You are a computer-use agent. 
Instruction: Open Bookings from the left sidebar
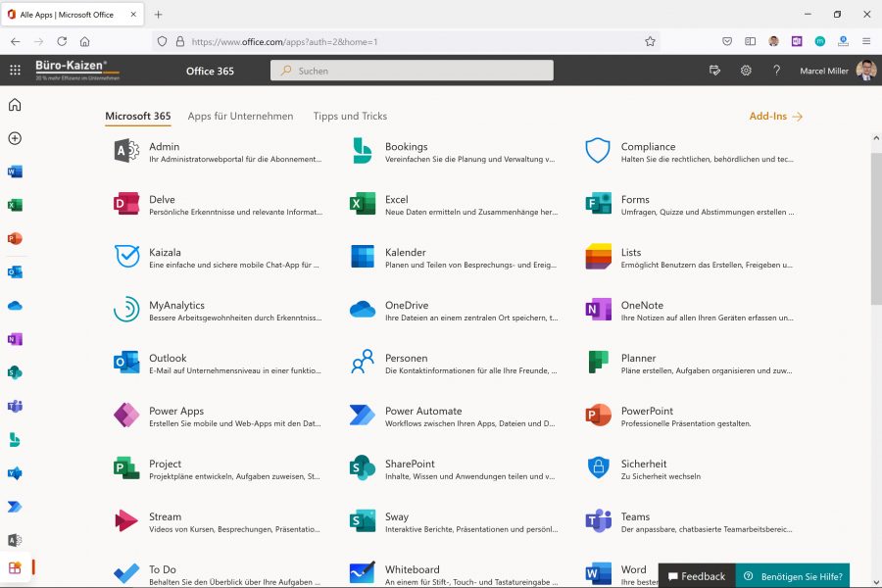15,439
